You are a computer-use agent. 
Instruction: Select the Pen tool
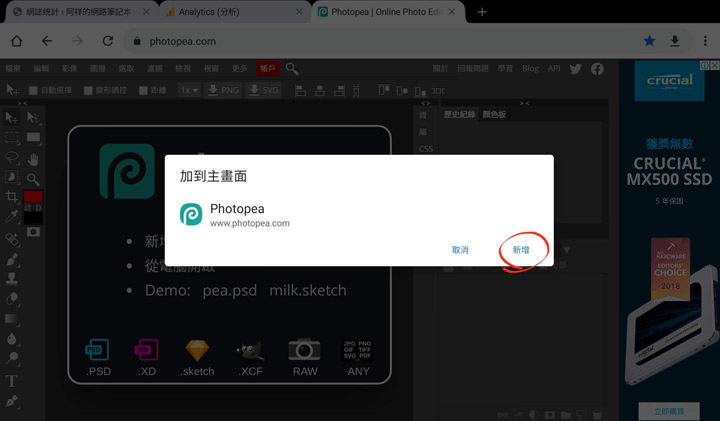coord(11,401)
